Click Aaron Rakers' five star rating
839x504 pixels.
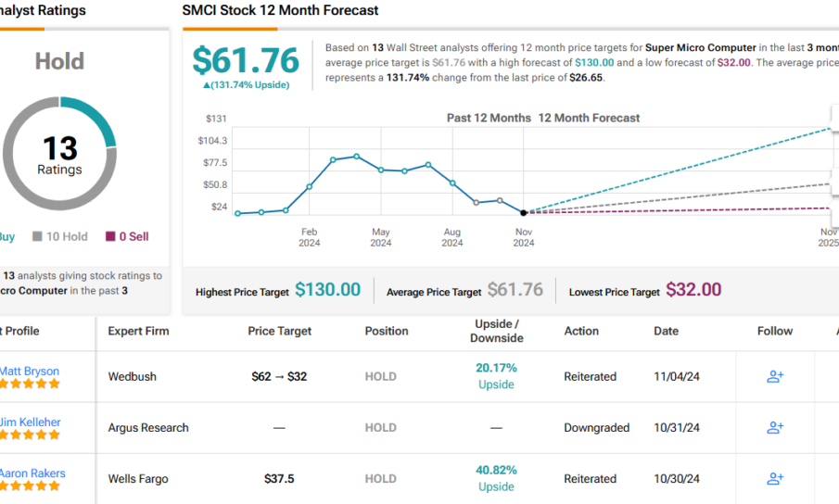tap(30, 485)
